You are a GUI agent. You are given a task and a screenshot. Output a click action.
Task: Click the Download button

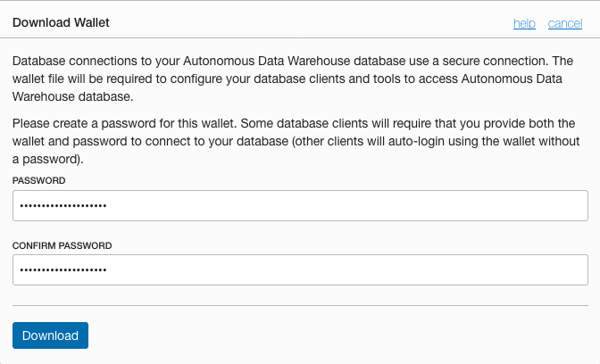pyautogui.click(x=50, y=335)
